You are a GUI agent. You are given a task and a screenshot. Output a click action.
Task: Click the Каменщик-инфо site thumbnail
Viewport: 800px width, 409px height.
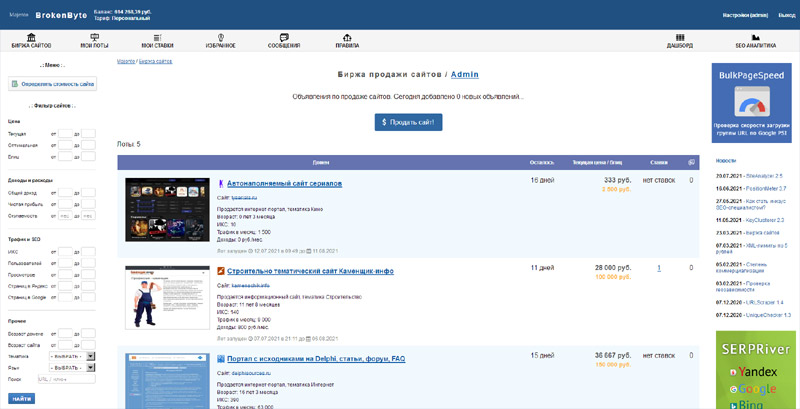167,297
